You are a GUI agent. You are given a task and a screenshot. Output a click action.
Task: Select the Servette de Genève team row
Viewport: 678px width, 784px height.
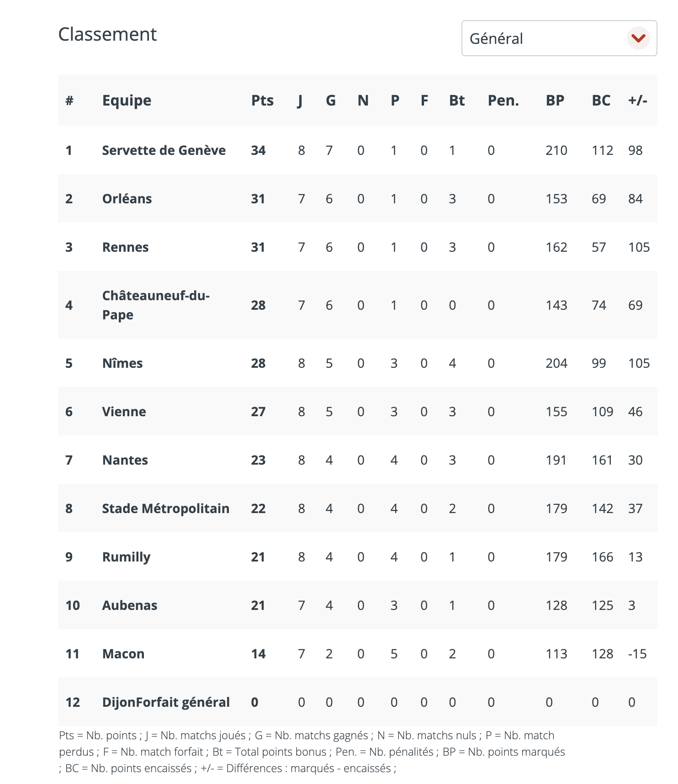click(x=357, y=150)
